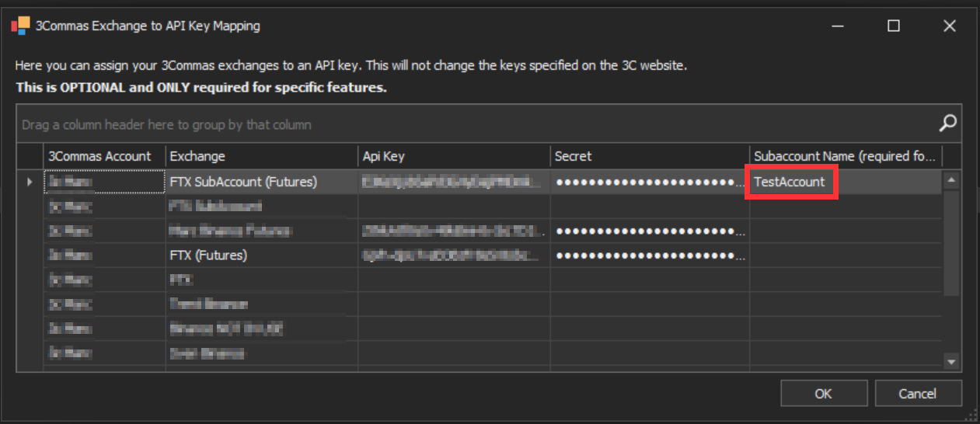Click the Api Key column header
Screen dimensions: 980x424
pyautogui.click(x=455, y=156)
